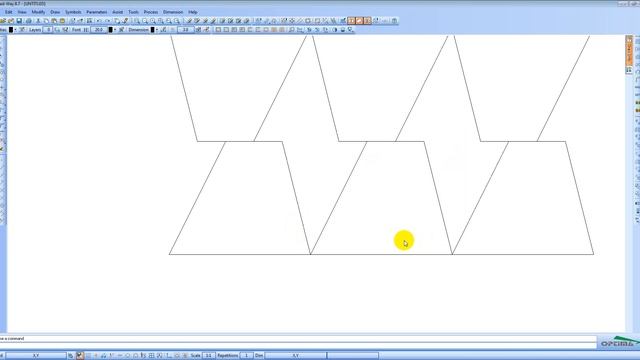Open the font color dropdown arrow
Screen dimensions: 640x360
coord(115,29)
